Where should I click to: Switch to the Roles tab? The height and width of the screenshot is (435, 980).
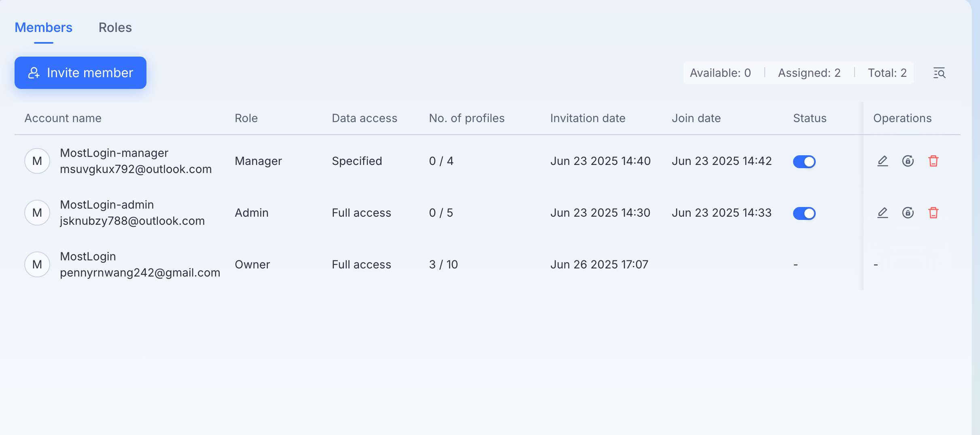(115, 27)
